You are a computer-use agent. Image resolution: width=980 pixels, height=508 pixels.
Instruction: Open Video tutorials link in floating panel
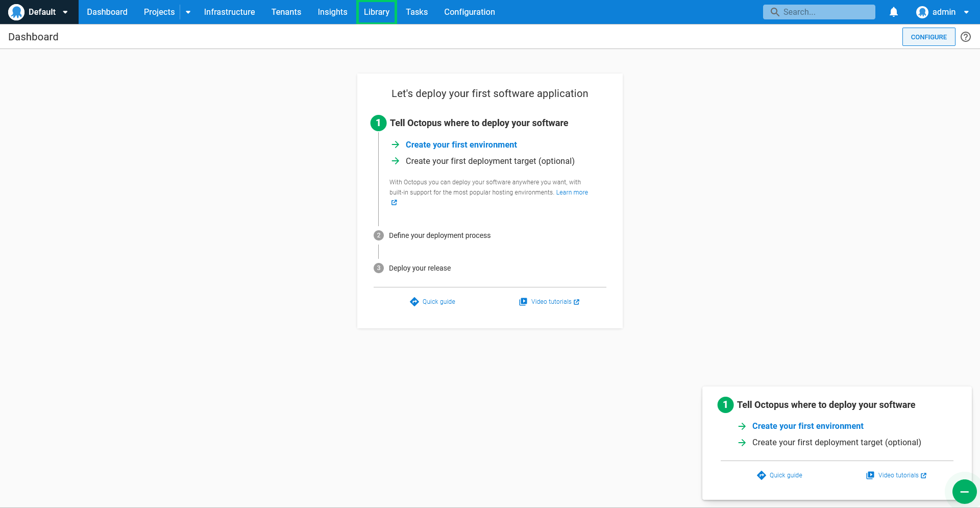point(898,475)
